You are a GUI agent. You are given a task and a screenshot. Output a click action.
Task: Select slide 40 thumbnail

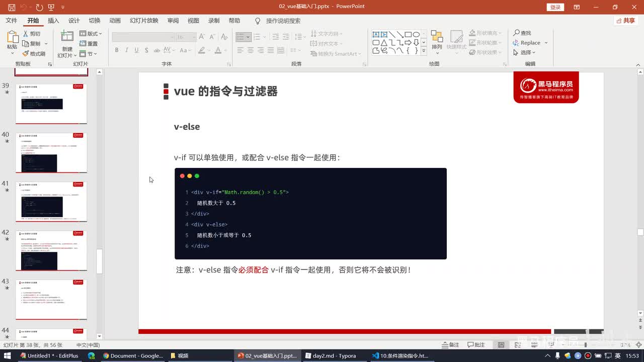(x=51, y=153)
